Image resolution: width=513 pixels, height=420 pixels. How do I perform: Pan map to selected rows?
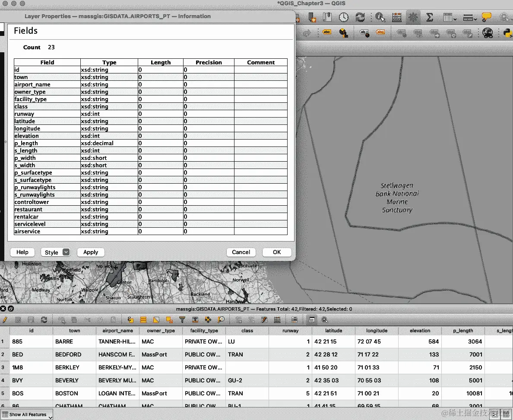[x=208, y=320]
